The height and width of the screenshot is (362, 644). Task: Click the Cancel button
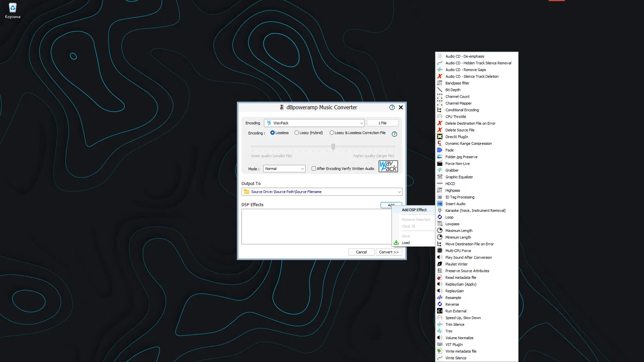[x=361, y=252]
